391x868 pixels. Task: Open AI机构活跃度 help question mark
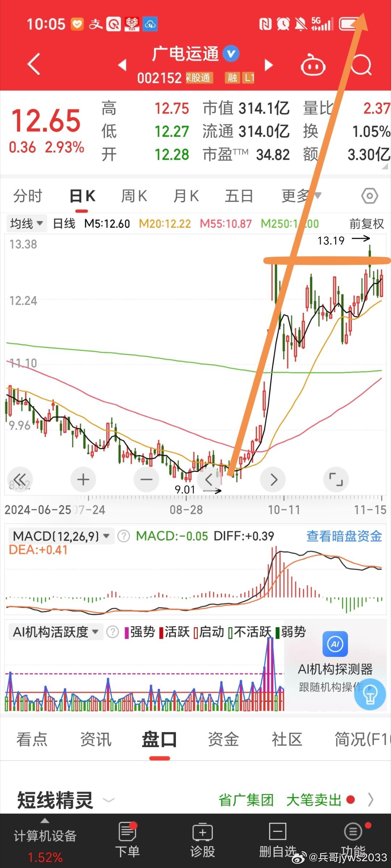pyautogui.click(x=113, y=632)
